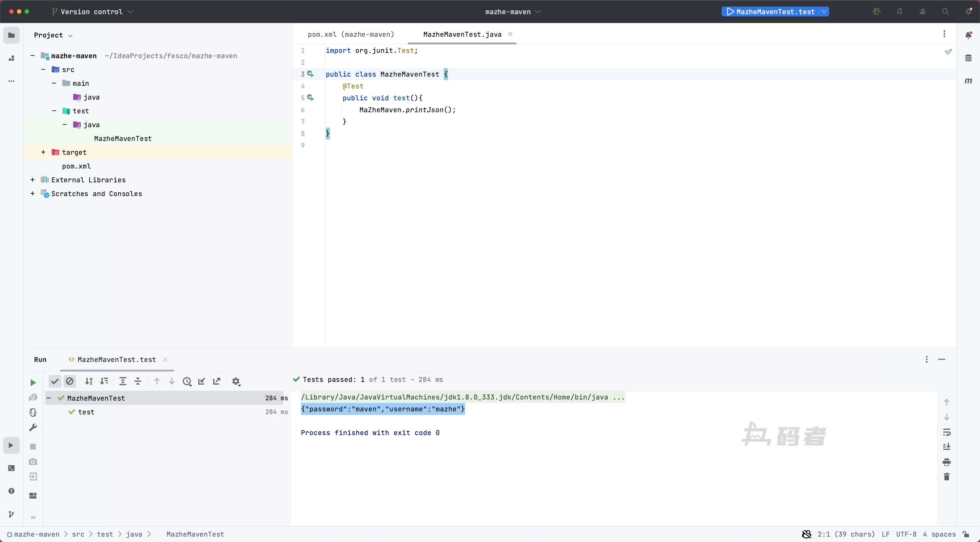Click the Database tool window icon
This screenshot has width=980, height=542.
[968, 58]
